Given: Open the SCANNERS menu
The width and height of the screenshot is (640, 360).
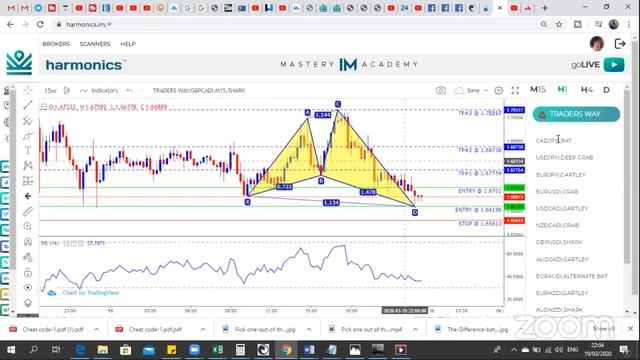Looking at the screenshot, I should [x=95, y=44].
